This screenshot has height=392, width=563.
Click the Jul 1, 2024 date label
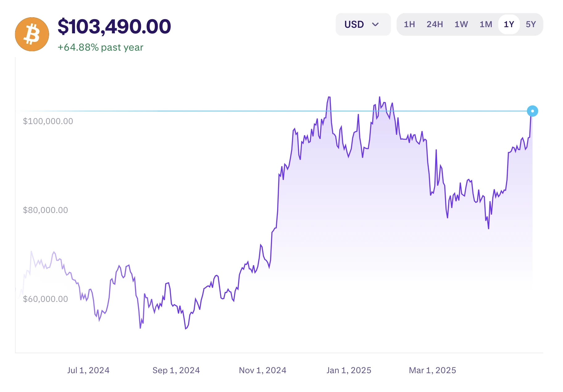coord(88,370)
